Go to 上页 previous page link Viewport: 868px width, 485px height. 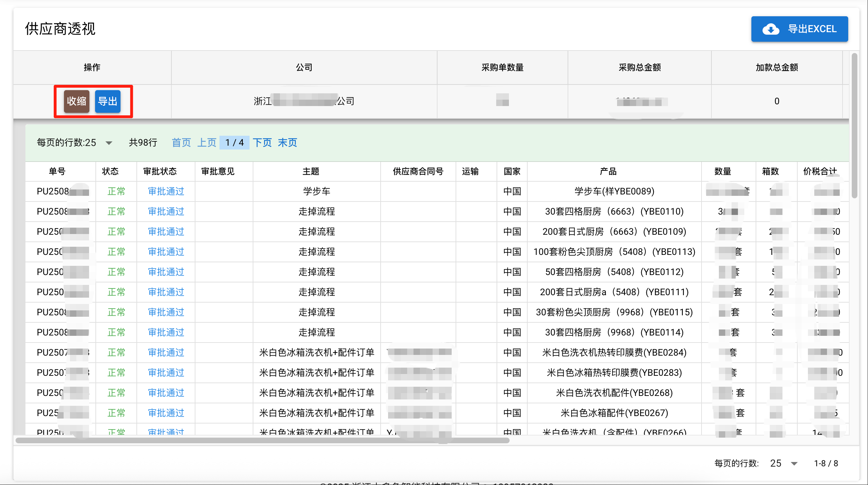206,142
